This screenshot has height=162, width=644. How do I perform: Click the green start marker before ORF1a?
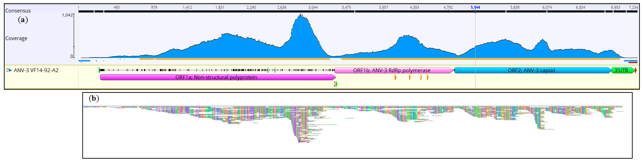[100, 70]
